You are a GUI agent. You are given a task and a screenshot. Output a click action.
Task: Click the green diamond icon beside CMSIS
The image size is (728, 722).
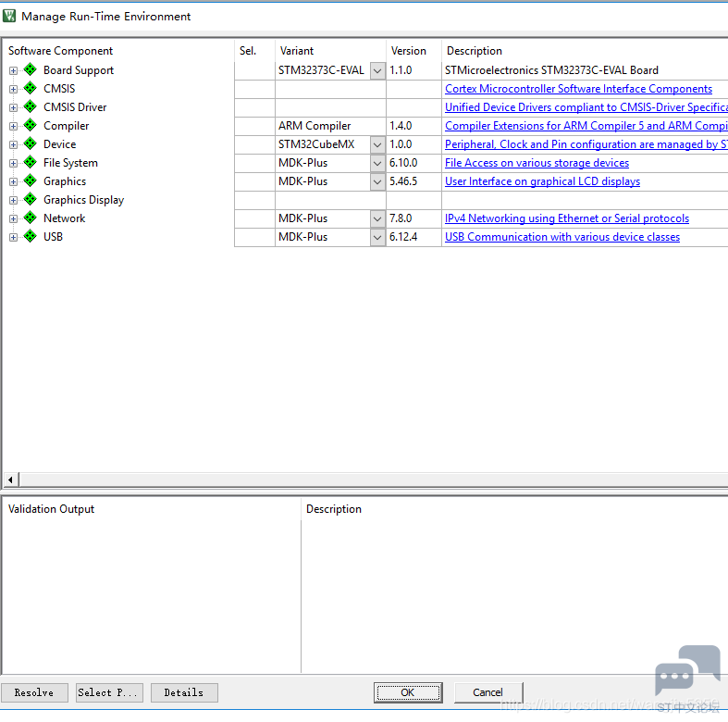31,88
